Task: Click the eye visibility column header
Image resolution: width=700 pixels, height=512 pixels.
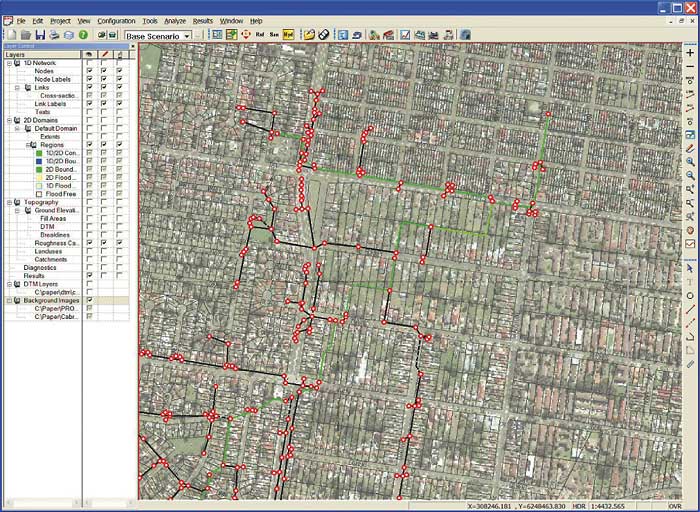Action: (x=90, y=54)
